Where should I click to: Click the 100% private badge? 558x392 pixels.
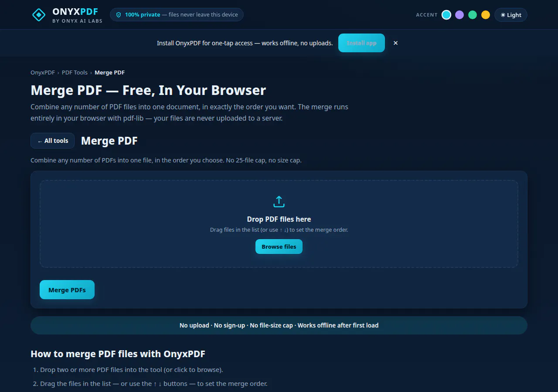click(177, 15)
